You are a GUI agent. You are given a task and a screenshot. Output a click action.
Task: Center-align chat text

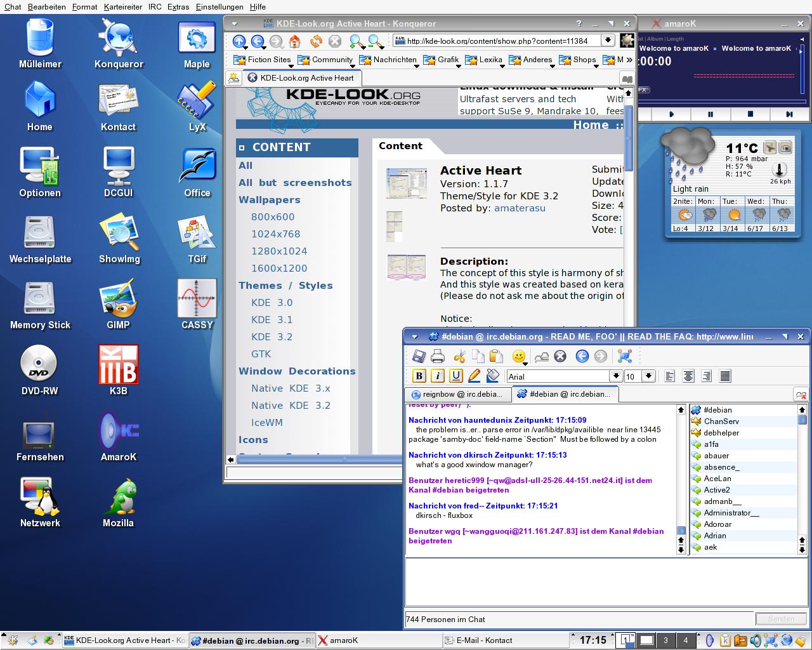point(688,376)
